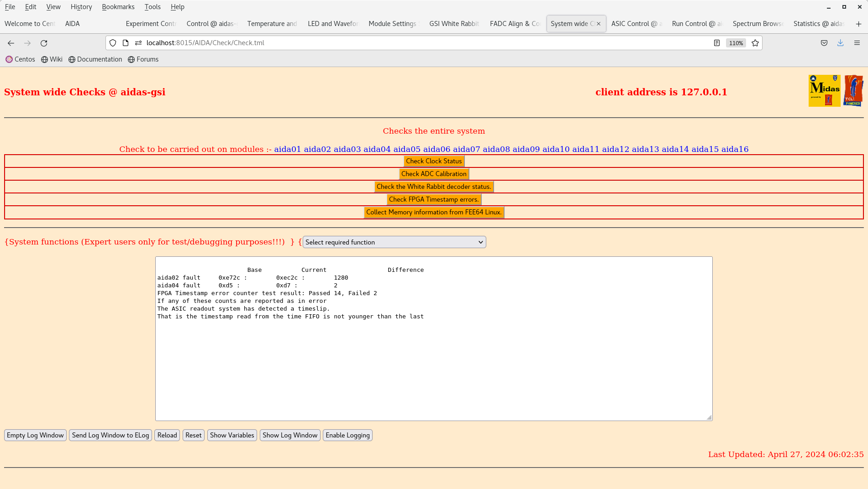Click Show Log Window button
The width and height of the screenshot is (868, 489).
pyautogui.click(x=290, y=435)
